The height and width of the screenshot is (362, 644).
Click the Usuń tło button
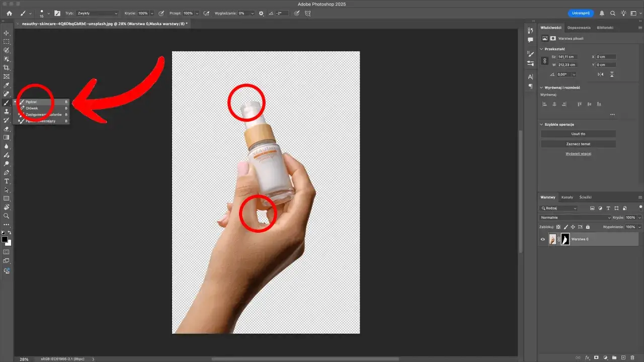[x=578, y=133]
